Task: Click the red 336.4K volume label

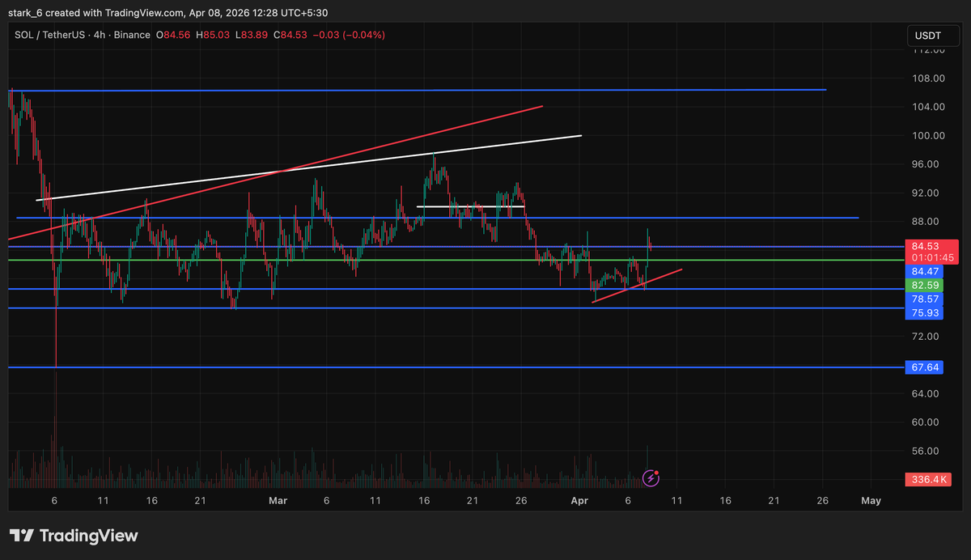Action: coord(927,480)
